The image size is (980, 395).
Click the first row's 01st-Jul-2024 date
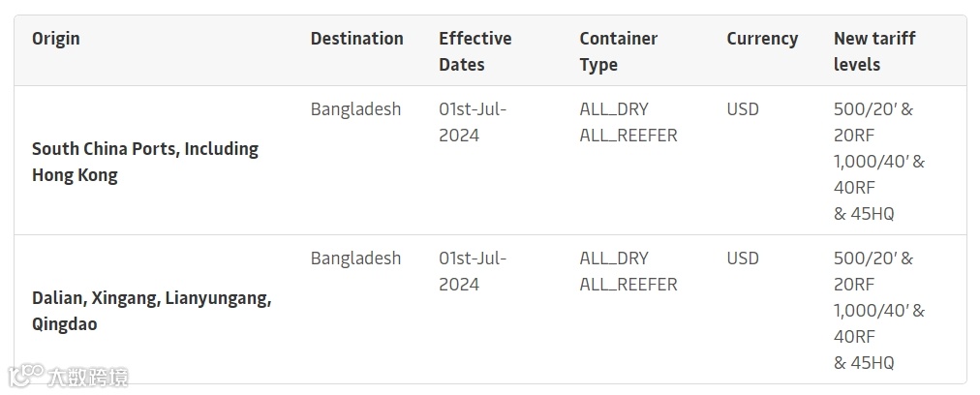473,122
